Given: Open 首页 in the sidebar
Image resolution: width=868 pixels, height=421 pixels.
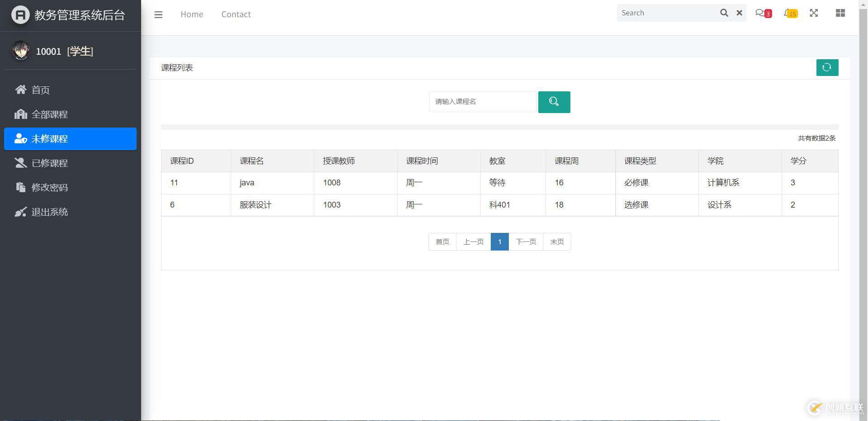Looking at the screenshot, I should (x=41, y=90).
